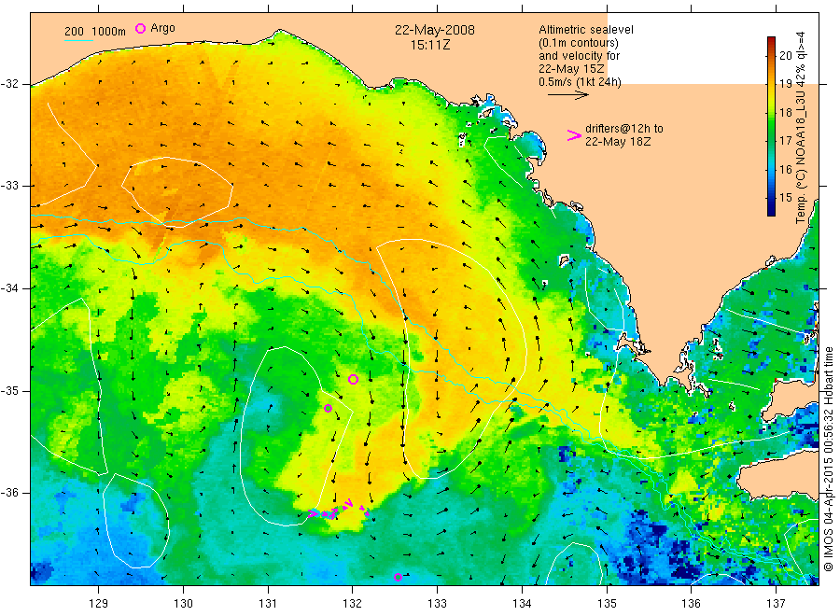
Task: Click the longitude label 136
Action: 691,604
